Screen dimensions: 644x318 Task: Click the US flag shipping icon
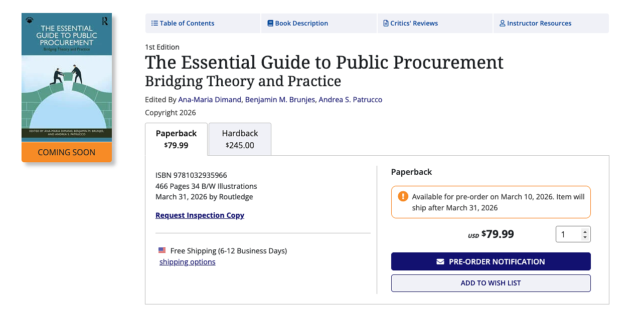(x=162, y=250)
